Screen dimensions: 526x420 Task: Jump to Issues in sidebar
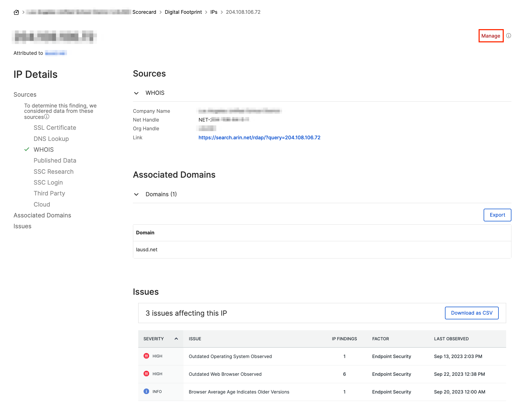23,226
